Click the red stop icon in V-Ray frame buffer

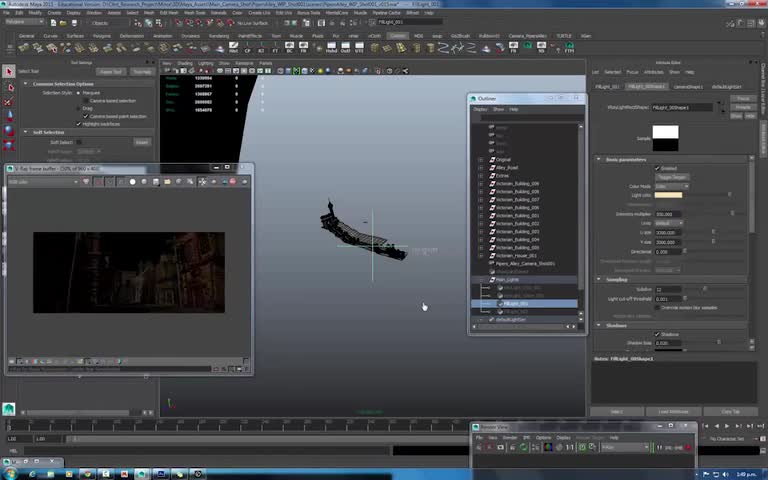233,182
